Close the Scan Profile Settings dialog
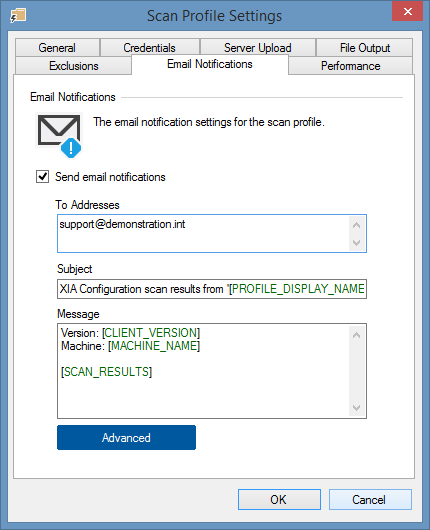Screen dimensions: 430x530 tap(407, 11)
